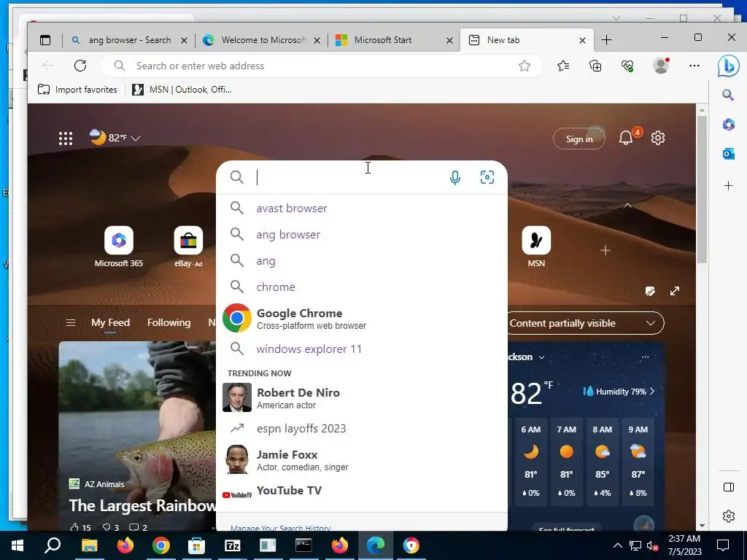Open the Favorites list icon

563,66
